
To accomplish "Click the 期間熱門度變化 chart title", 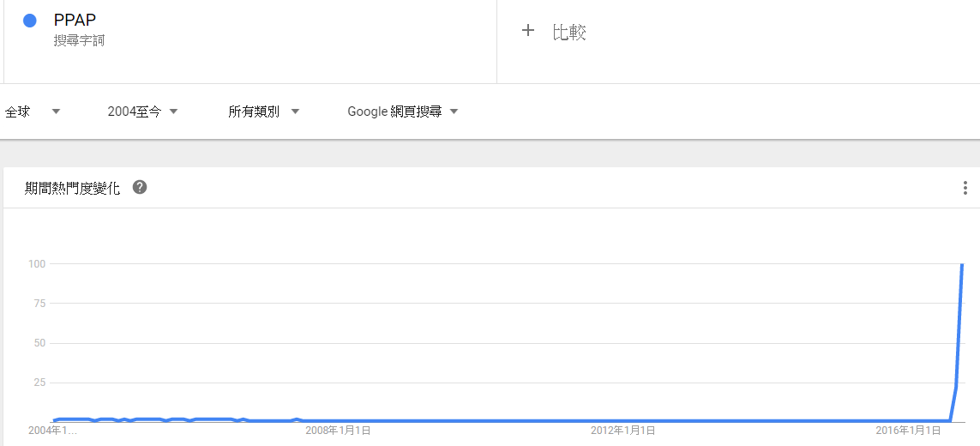I will [x=73, y=188].
